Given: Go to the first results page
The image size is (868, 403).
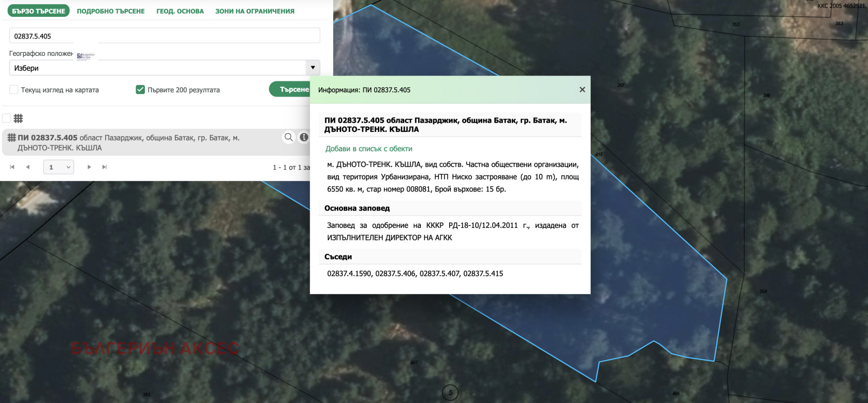Looking at the screenshot, I should pyautogui.click(x=12, y=167).
